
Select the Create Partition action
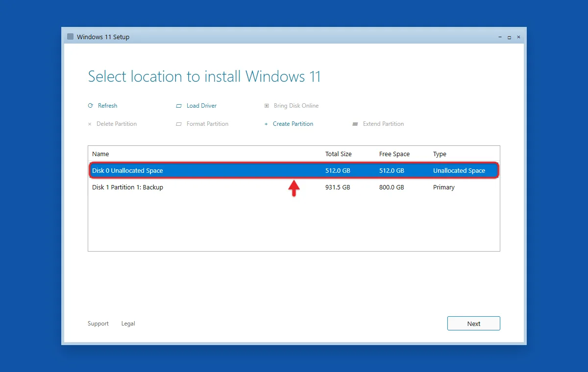[x=293, y=124]
